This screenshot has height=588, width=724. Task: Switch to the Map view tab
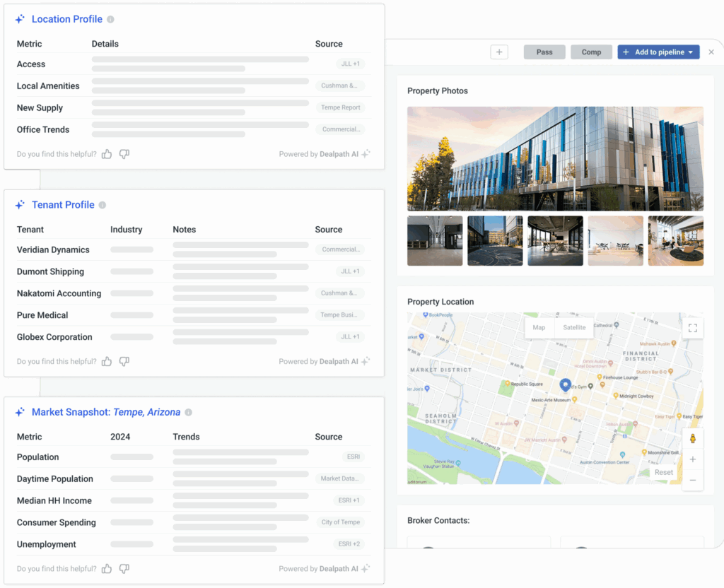tap(539, 328)
